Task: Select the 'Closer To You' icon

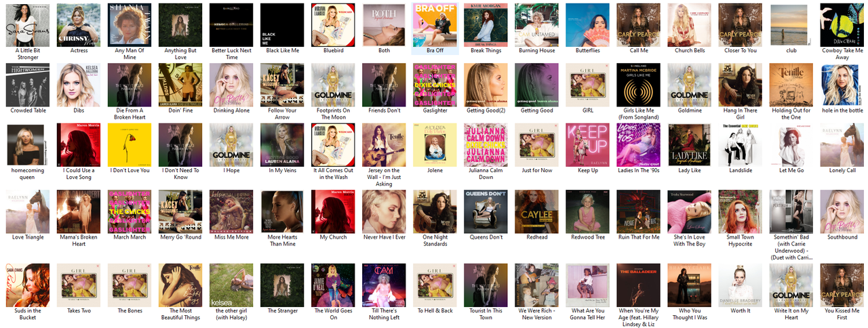Action: [740, 25]
